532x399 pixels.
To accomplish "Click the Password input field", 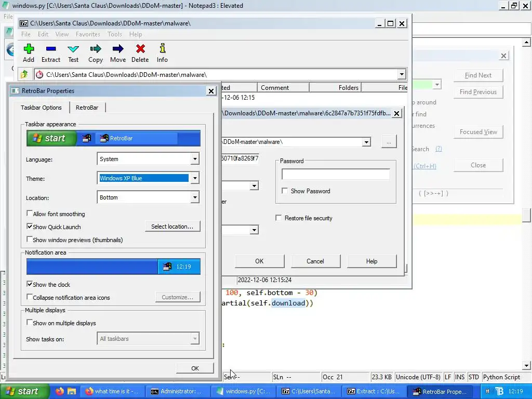I will click(336, 174).
